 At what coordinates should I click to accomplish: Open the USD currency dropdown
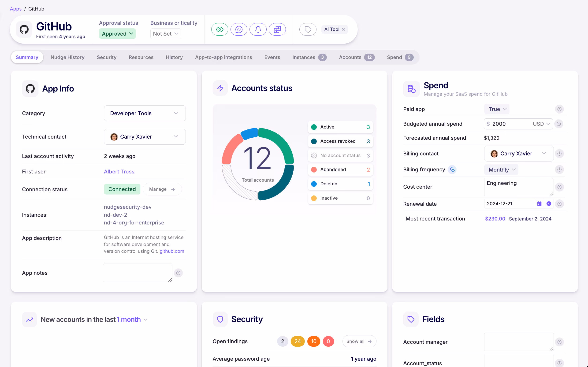(x=541, y=124)
